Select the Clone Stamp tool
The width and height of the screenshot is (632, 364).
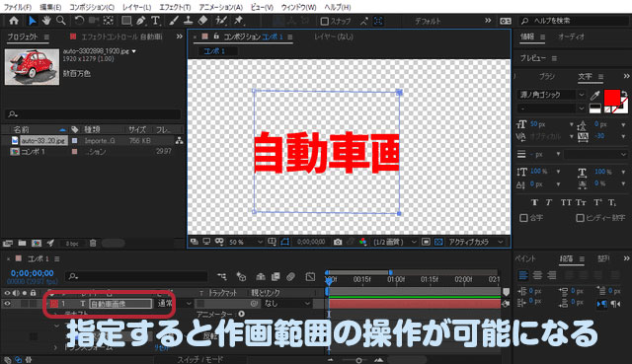pos(189,21)
